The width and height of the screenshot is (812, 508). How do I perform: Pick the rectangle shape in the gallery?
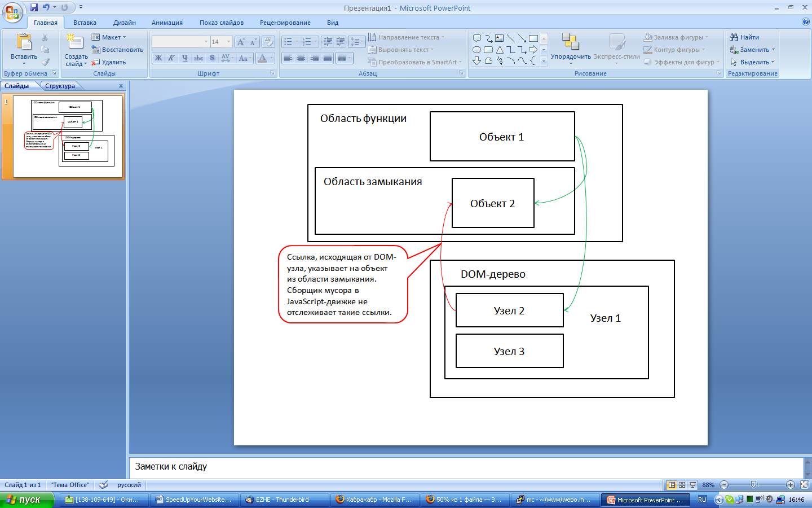pyautogui.click(x=533, y=38)
